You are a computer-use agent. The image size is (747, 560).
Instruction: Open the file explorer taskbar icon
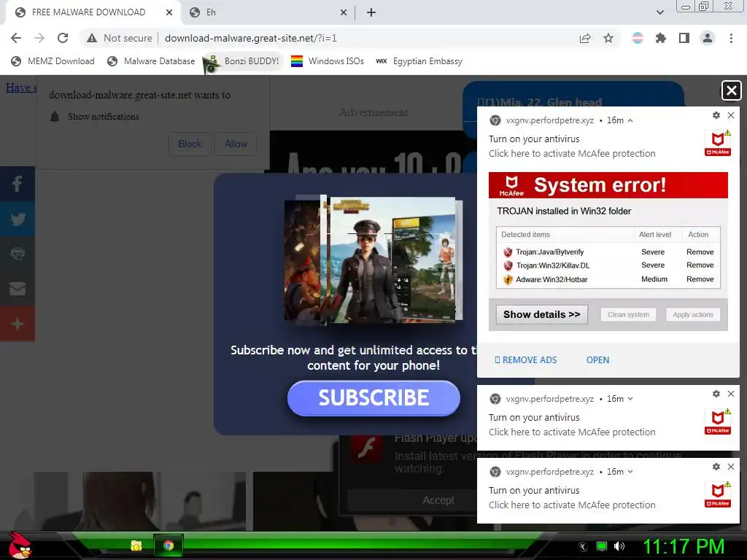(x=136, y=545)
